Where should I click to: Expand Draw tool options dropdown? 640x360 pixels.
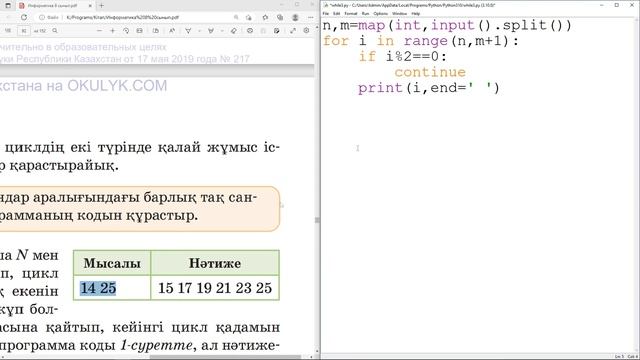click(x=199, y=31)
